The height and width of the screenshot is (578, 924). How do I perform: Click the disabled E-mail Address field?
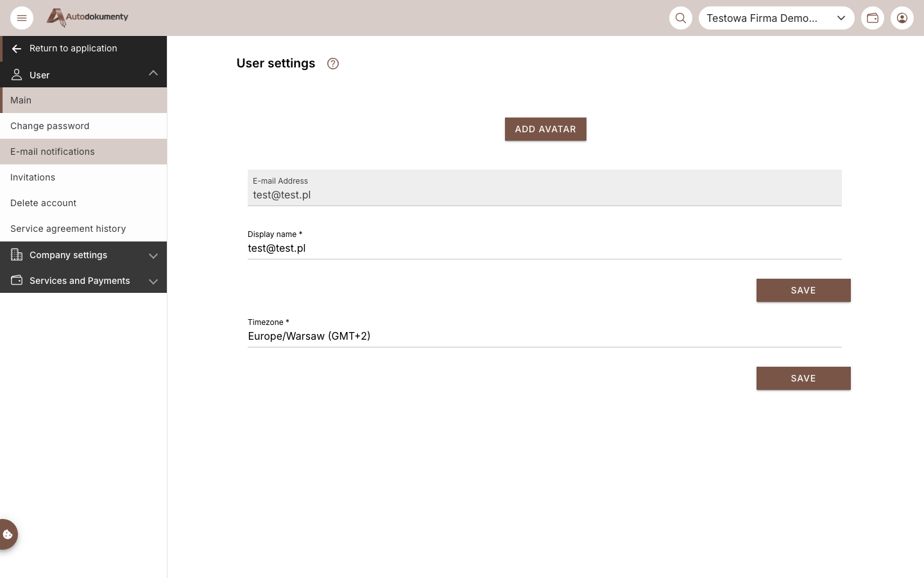pyautogui.click(x=545, y=188)
